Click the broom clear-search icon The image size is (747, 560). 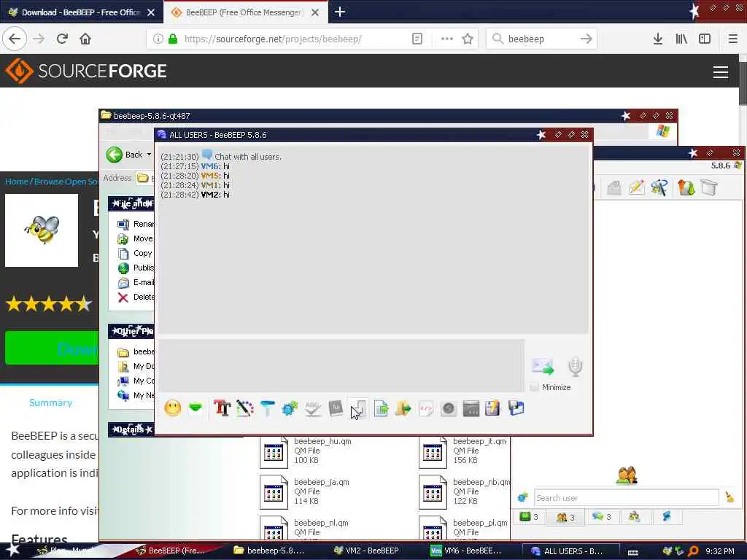[729, 497]
